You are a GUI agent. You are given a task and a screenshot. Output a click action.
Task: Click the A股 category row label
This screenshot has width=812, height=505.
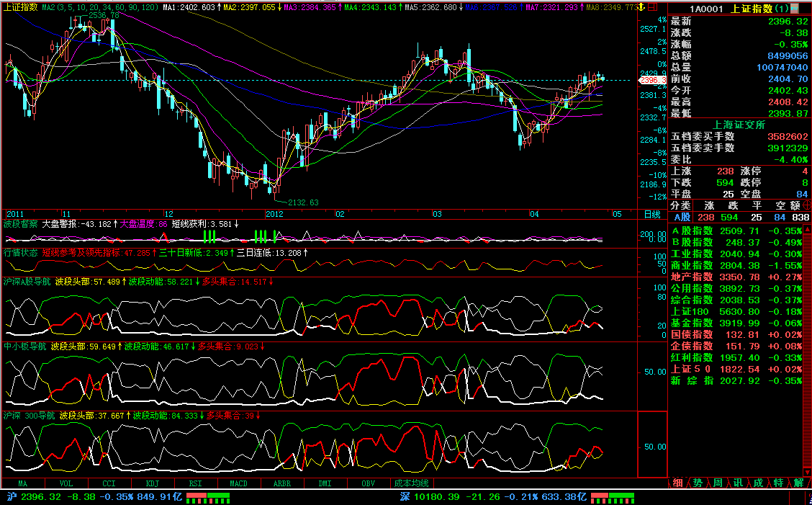[682, 218]
